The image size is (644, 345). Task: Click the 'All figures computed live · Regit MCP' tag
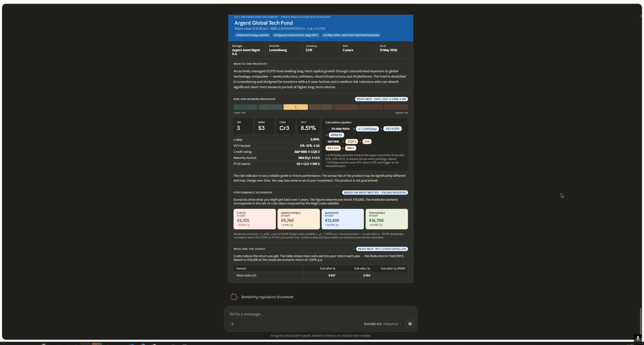point(296,35)
